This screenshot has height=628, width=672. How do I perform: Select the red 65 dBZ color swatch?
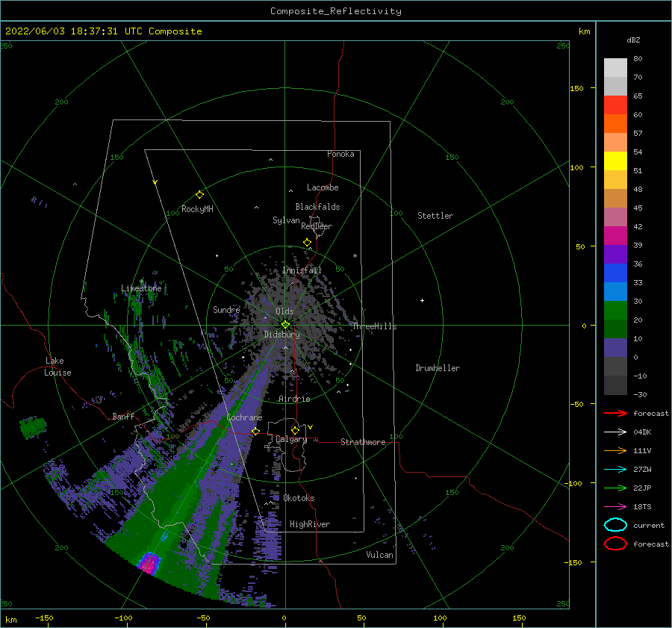(x=615, y=105)
